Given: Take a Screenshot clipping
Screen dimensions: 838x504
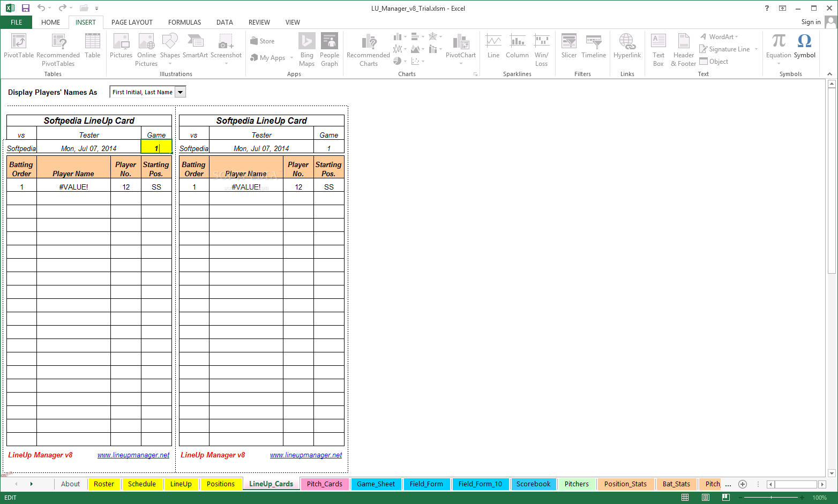Looking at the screenshot, I should point(226,49).
